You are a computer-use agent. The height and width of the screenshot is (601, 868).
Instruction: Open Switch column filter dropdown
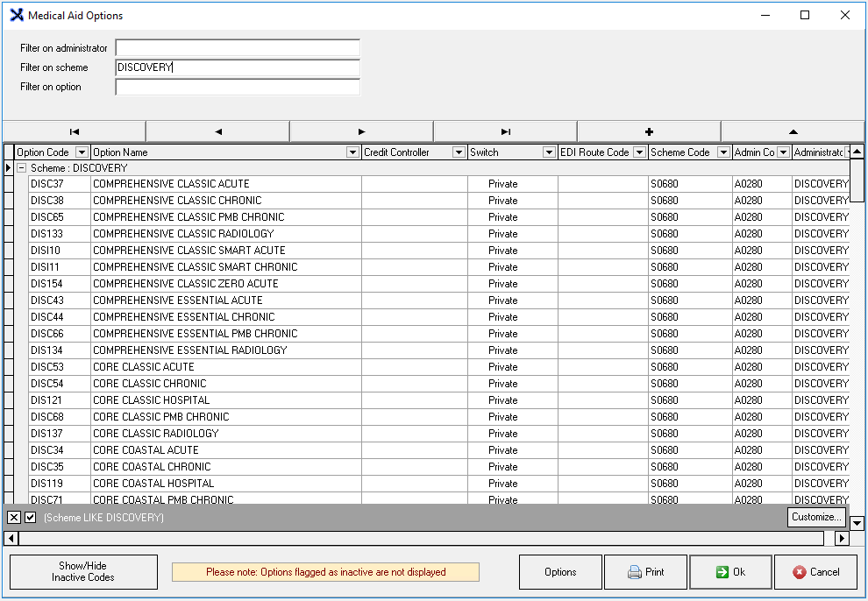pos(549,152)
